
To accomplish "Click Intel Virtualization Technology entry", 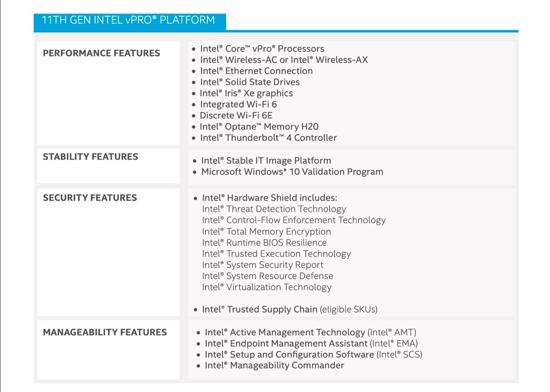I will pos(267,287).
